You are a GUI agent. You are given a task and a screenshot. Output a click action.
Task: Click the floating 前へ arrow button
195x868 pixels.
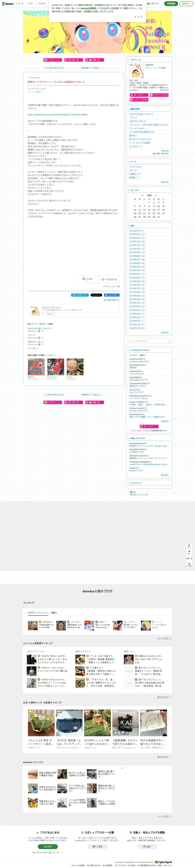click(x=189, y=552)
